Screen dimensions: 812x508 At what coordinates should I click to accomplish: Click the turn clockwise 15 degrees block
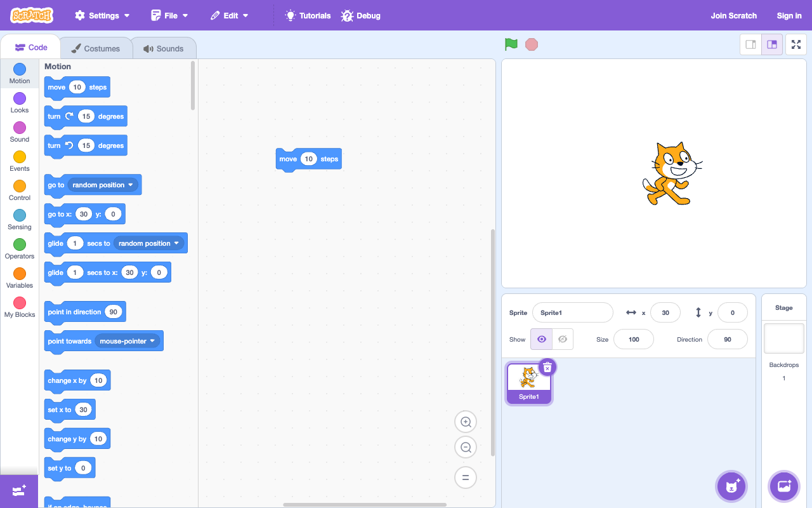click(x=86, y=117)
